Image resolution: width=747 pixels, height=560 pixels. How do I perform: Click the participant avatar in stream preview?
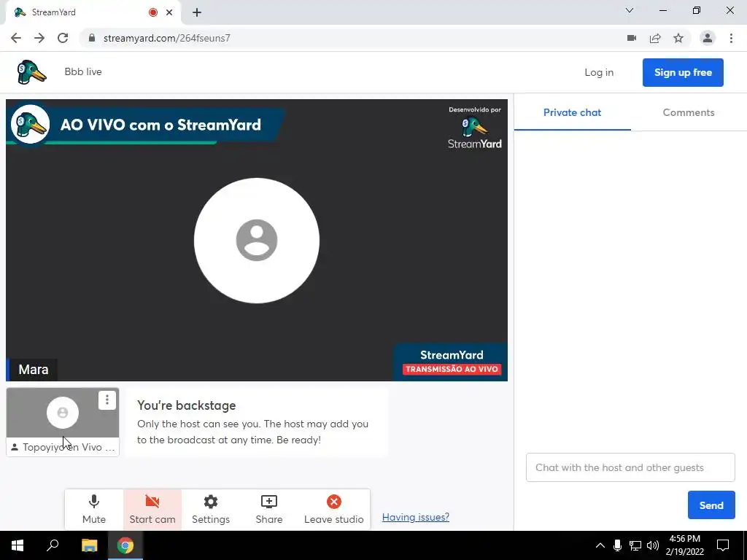click(x=256, y=241)
